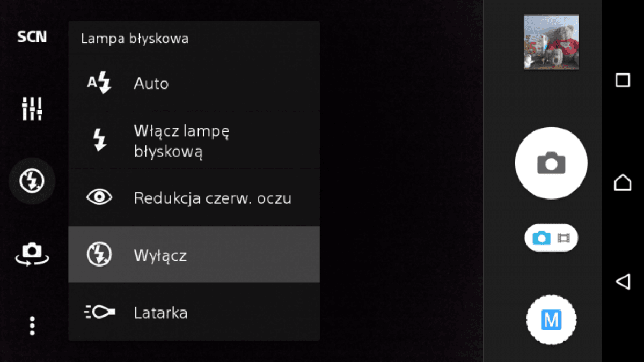
Task: Click the auto flash lightning icon
Action: pos(99,84)
